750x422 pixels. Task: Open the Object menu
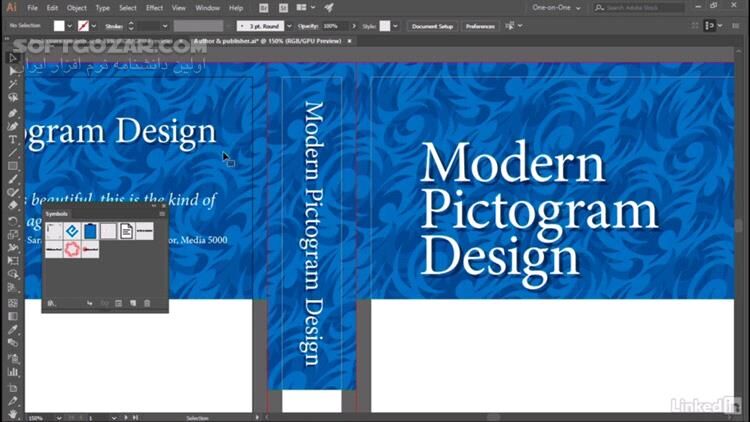click(x=76, y=8)
